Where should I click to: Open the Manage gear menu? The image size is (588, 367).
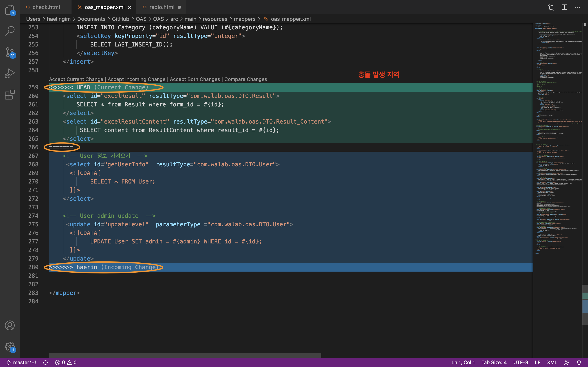10,346
